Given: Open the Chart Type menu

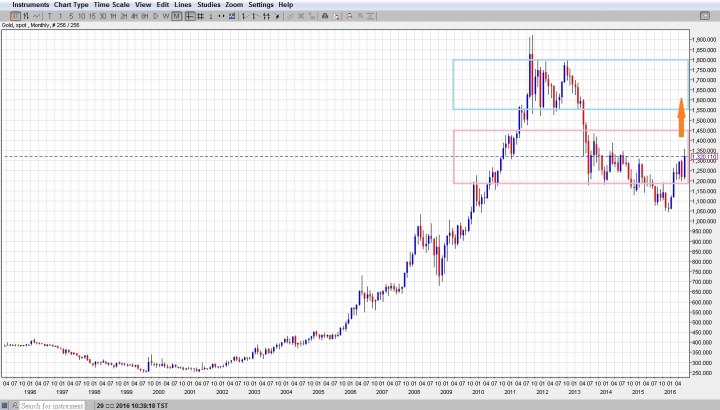Looking at the screenshot, I should (x=71, y=5).
